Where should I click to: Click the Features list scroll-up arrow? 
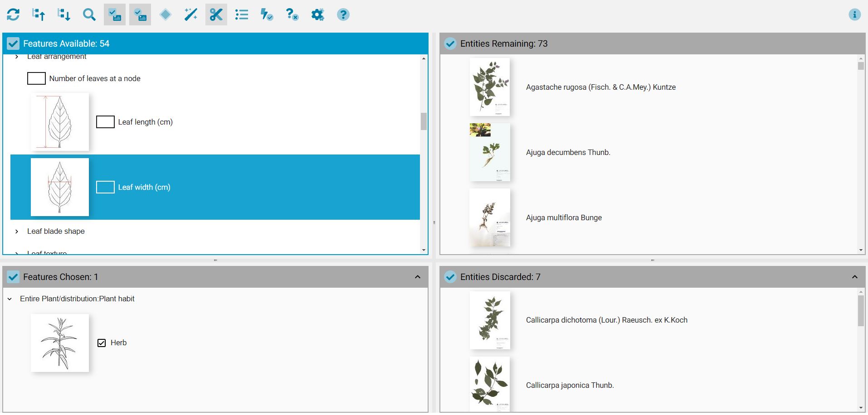pos(424,58)
